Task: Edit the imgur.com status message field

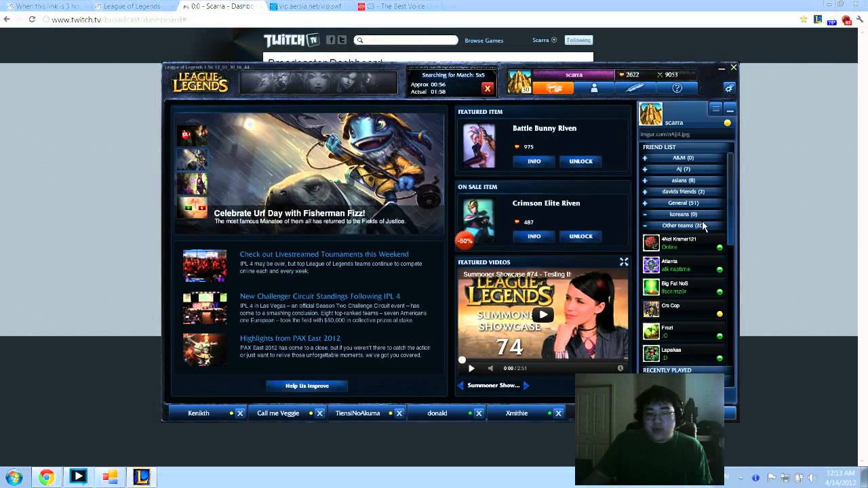Action: click(685, 134)
